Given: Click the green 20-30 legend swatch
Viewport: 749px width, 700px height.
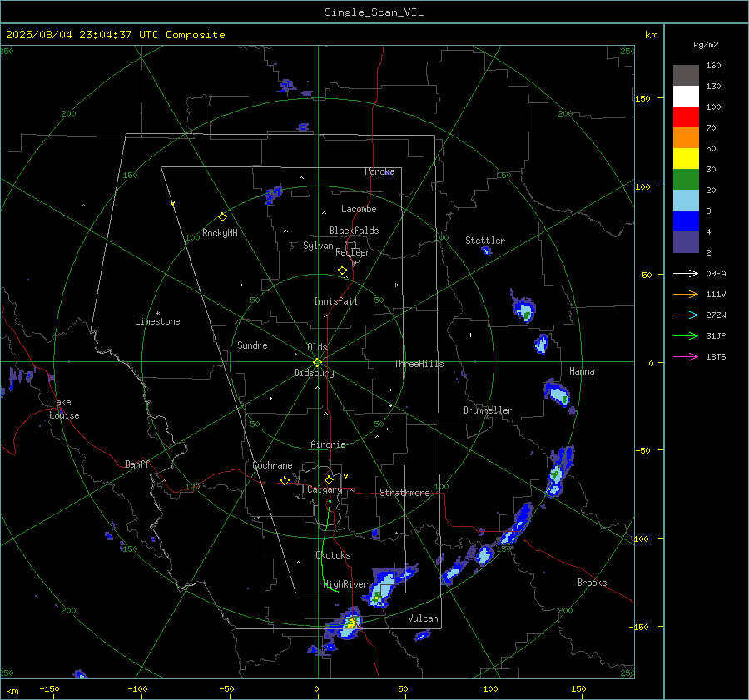Looking at the screenshot, I should [686, 180].
